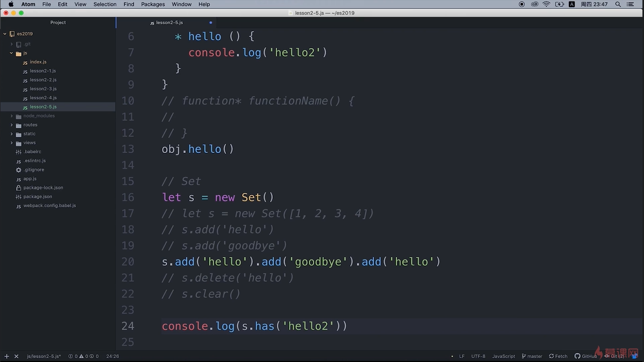Open the Atom application menu
The image size is (644, 362).
[x=28, y=4]
